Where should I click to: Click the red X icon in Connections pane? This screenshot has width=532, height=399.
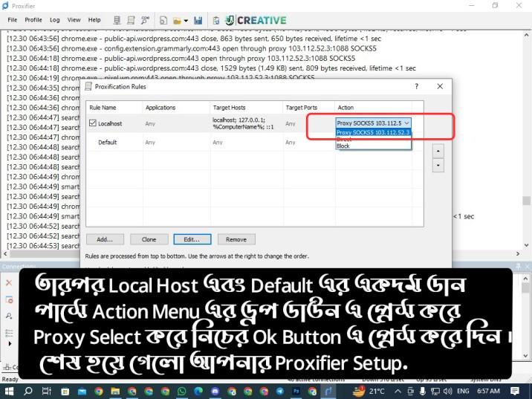pos(9,282)
